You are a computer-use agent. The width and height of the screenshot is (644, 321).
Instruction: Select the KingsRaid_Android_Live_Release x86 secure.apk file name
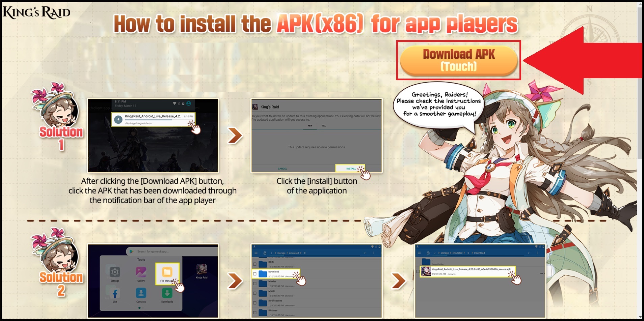[471, 269]
